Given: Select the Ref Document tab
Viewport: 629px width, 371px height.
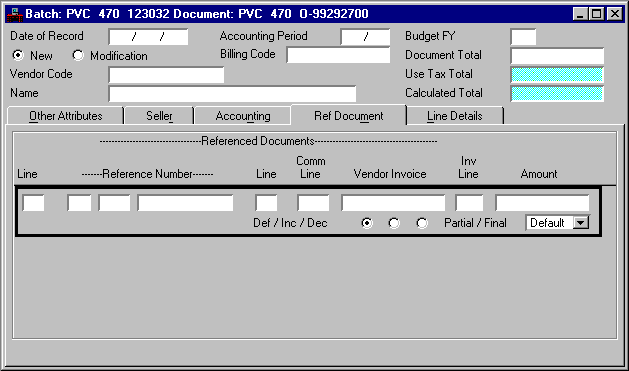Looking at the screenshot, I should point(349,116).
